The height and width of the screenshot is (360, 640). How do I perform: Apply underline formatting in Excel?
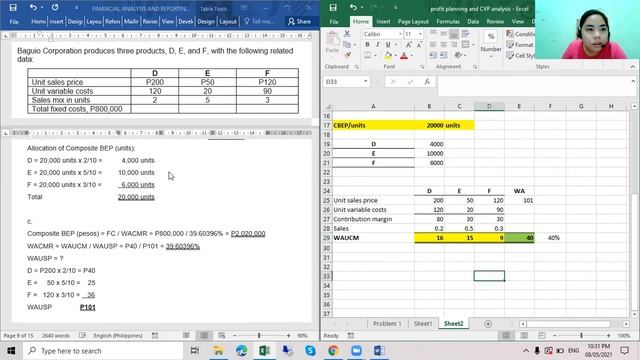point(388,44)
